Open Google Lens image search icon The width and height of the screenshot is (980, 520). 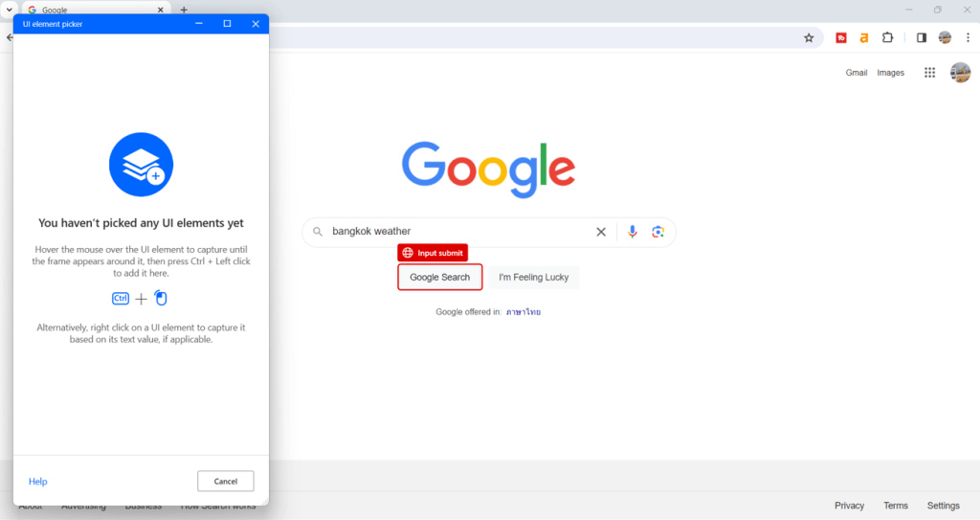click(657, 232)
